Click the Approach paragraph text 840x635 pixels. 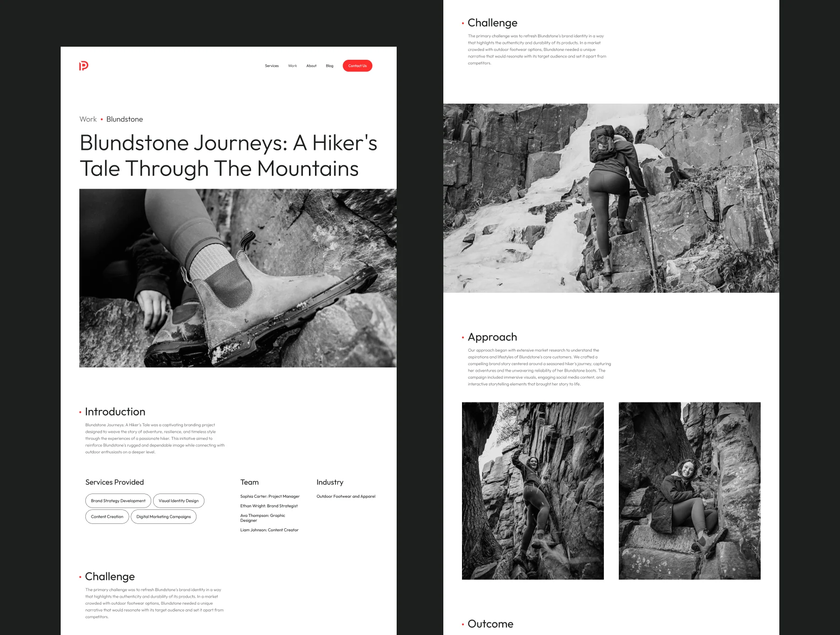pos(539,367)
